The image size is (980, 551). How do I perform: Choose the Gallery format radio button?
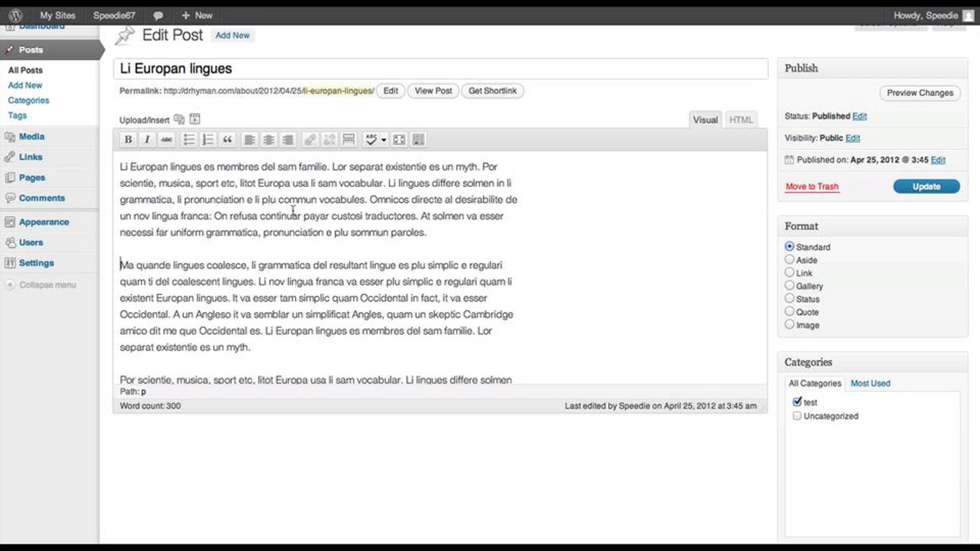click(789, 285)
